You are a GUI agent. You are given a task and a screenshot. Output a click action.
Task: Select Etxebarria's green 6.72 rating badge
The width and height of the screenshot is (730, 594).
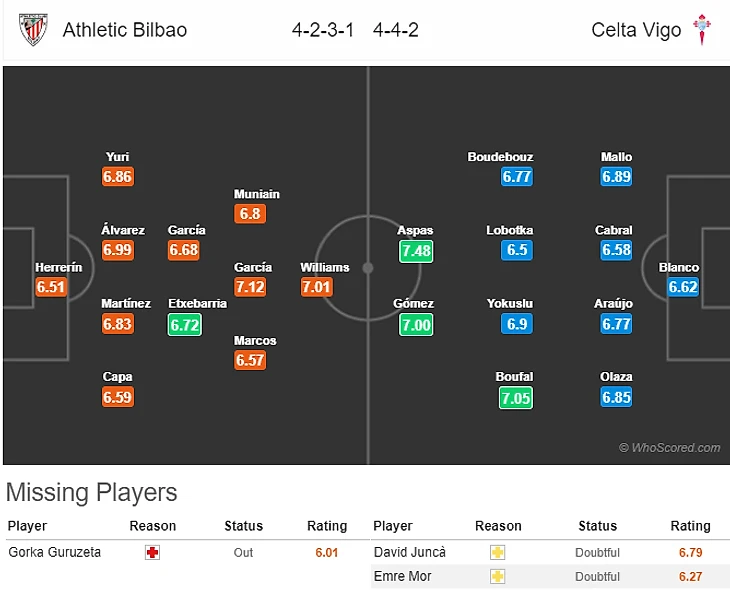point(184,324)
